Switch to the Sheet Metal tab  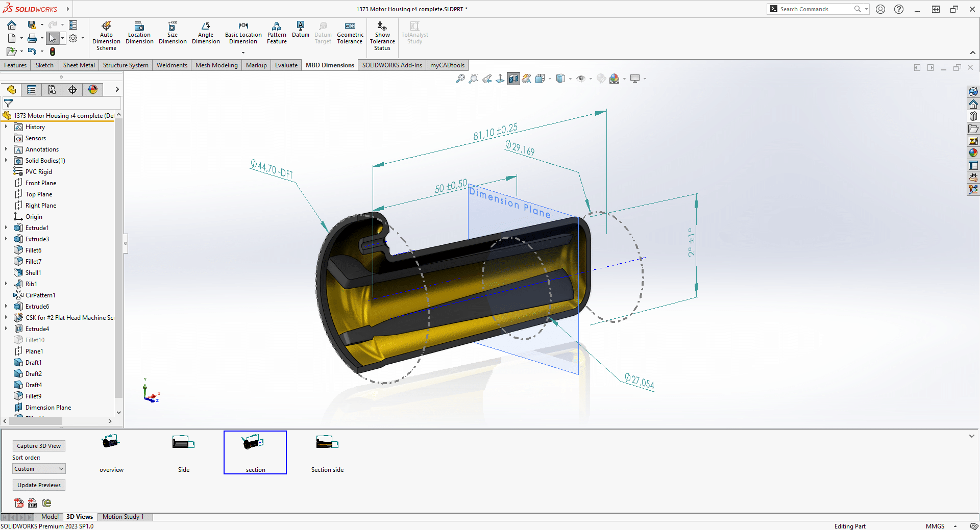pos(79,65)
